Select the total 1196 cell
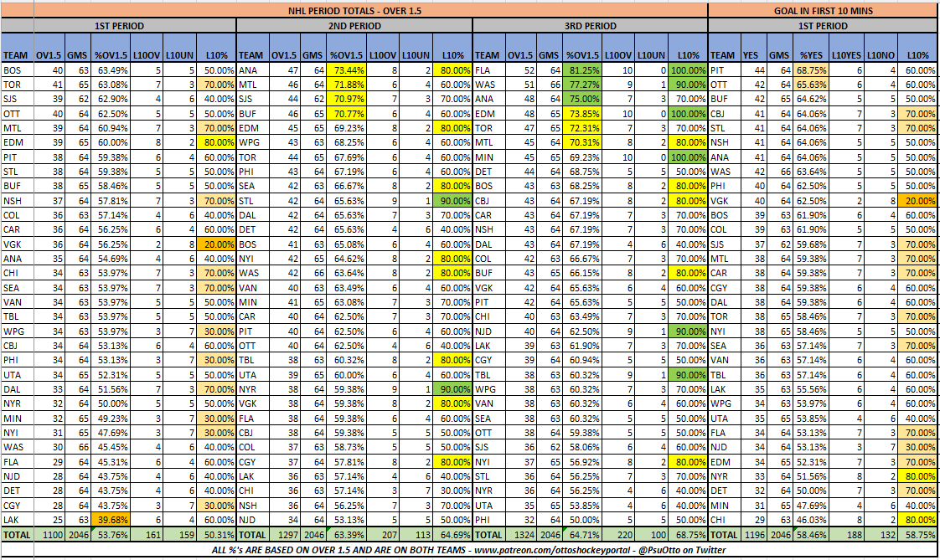 coord(754,534)
